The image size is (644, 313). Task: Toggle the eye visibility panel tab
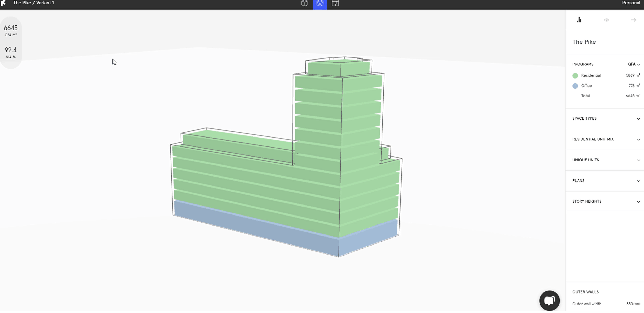(x=606, y=20)
